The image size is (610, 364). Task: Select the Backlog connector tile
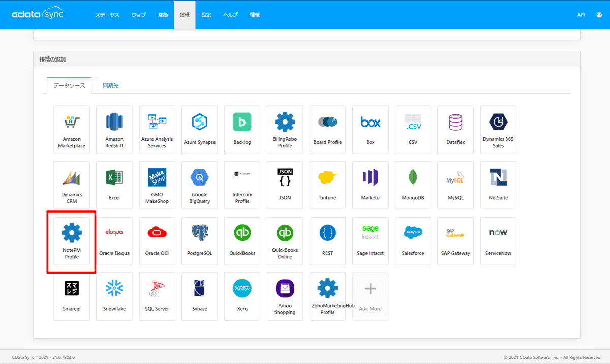[242, 130]
